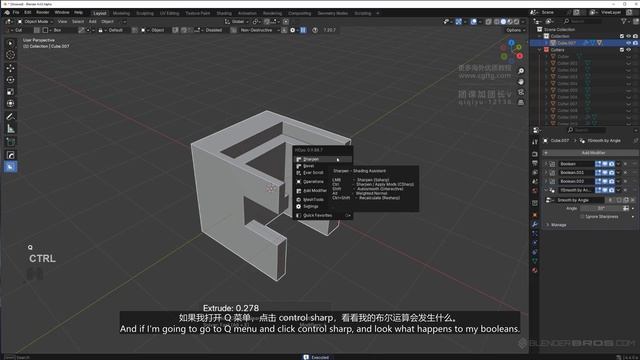640x360 pixels.
Task: Select the Rotate tool in the left toolbar
Action: [x=11, y=80]
